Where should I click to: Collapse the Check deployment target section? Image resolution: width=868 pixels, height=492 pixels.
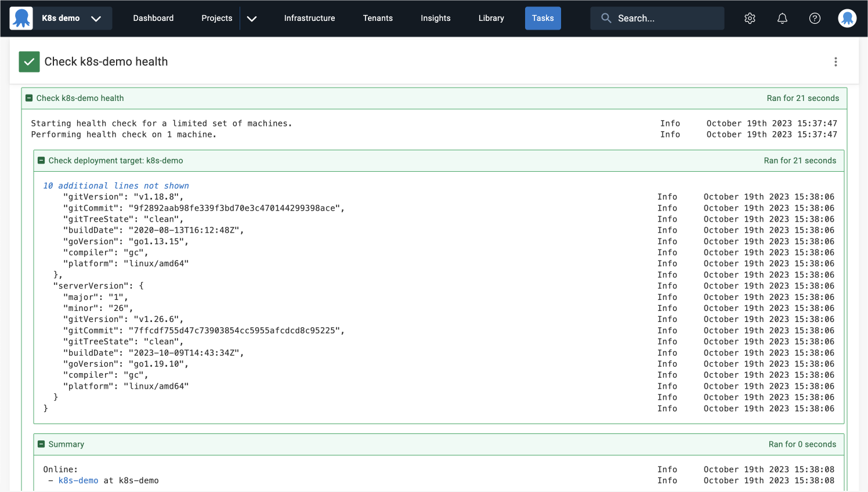(x=41, y=160)
